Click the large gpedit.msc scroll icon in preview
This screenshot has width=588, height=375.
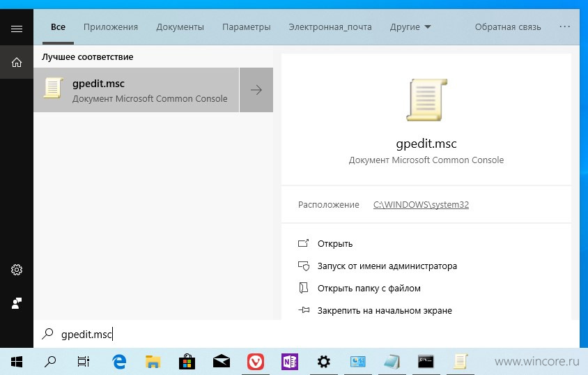click(427, 100)
